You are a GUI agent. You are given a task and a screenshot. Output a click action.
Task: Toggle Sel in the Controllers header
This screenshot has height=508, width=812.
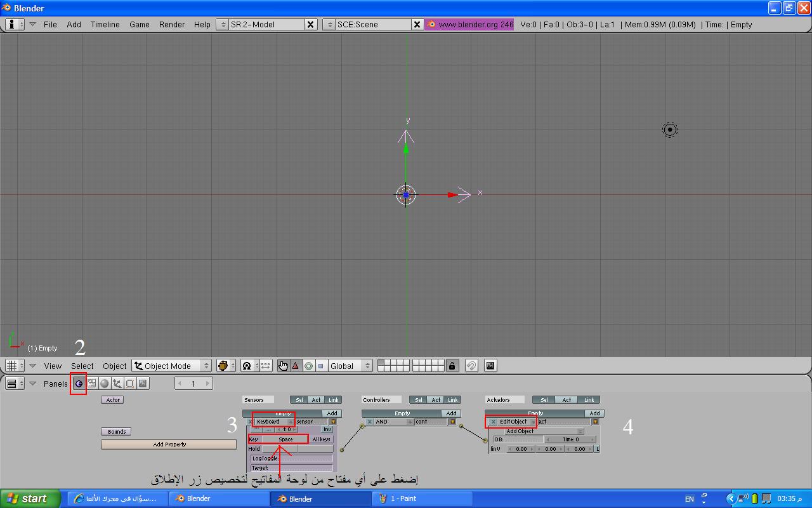click(x=419, y=400)
